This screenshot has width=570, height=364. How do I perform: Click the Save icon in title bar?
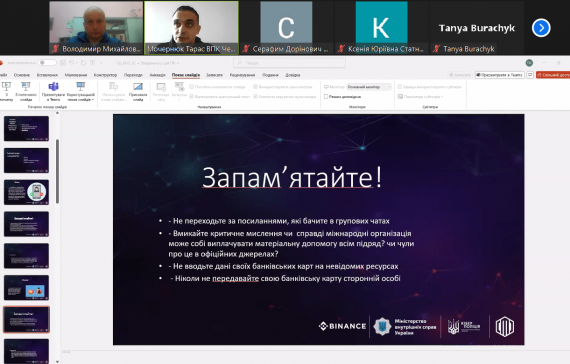click(63, 63)
